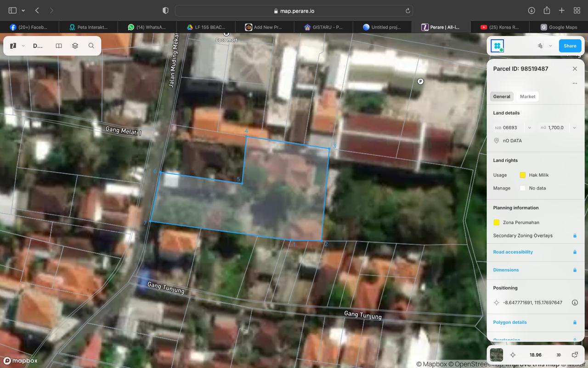Switch to the Market tab
This screenshot has height=368, width=588.
[527, 97]
